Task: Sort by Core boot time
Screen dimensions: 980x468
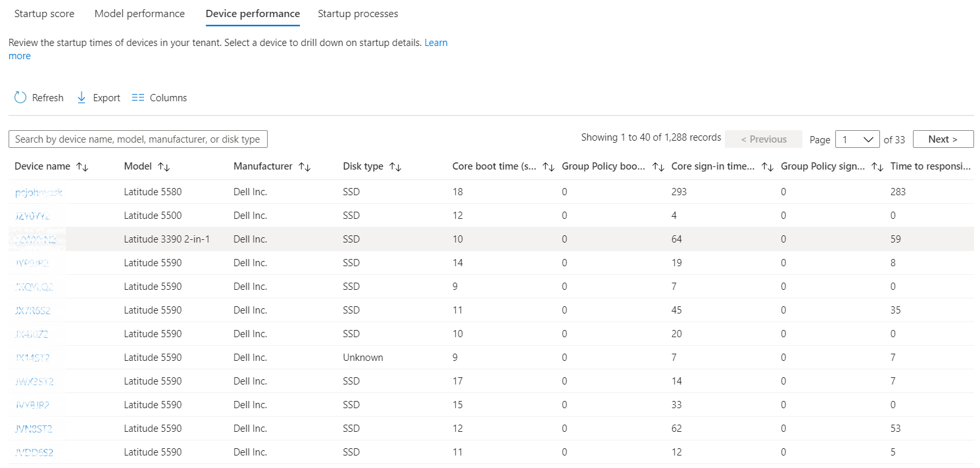Action: point(549,166)
